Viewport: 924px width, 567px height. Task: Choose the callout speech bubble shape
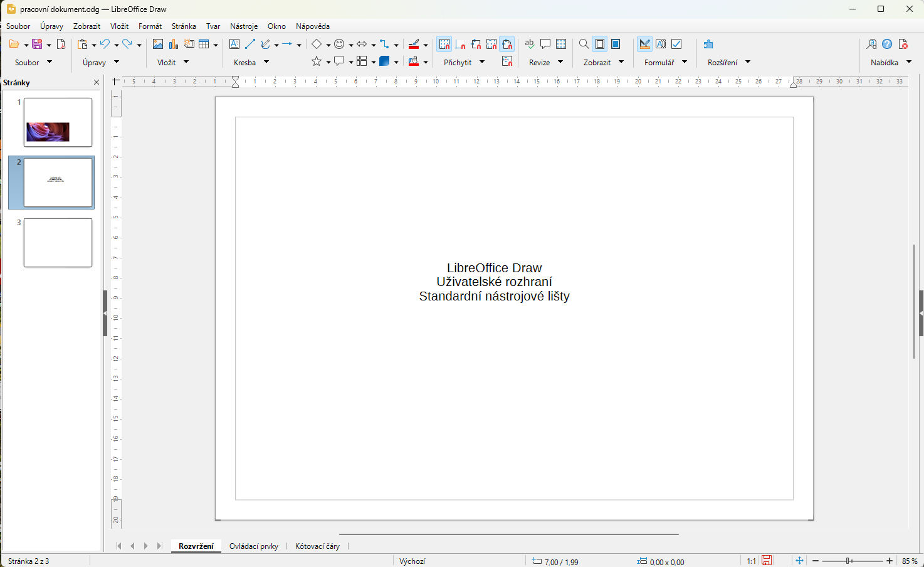pos(339,61)
